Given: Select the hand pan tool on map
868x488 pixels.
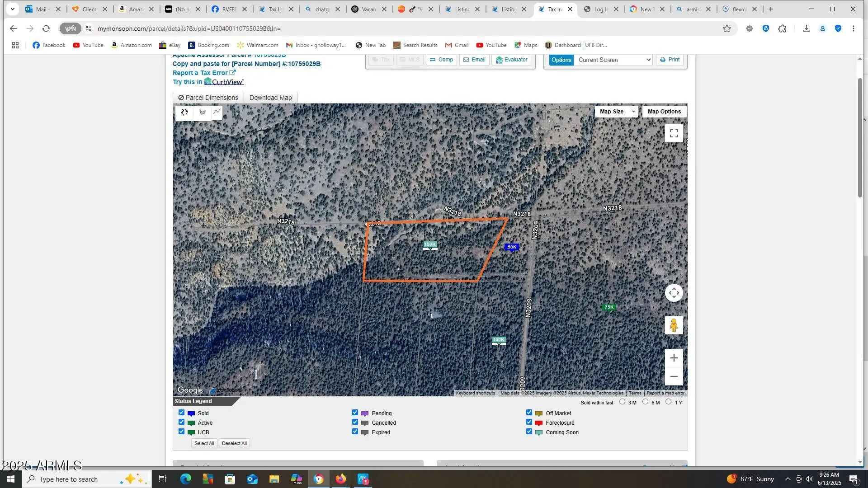Looking at the screenshot, I should tap(184, 112).
